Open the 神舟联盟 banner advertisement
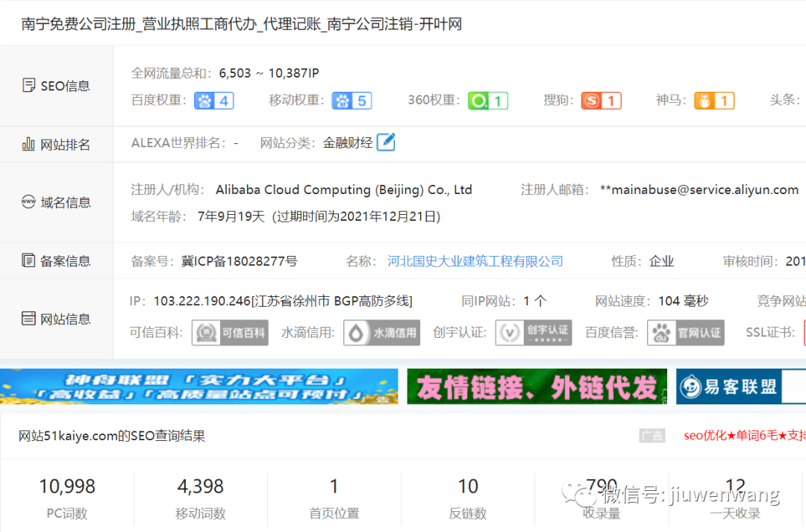Screen dimensions: 806x532 (199, 386)
